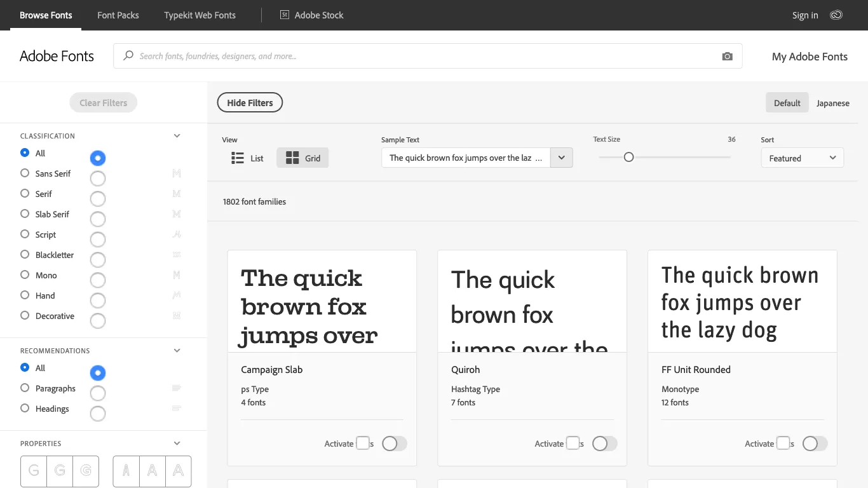Switch to Japanese fonts tab
The height and width of the screenshot is (488, 868).
(x=832, y=102)
